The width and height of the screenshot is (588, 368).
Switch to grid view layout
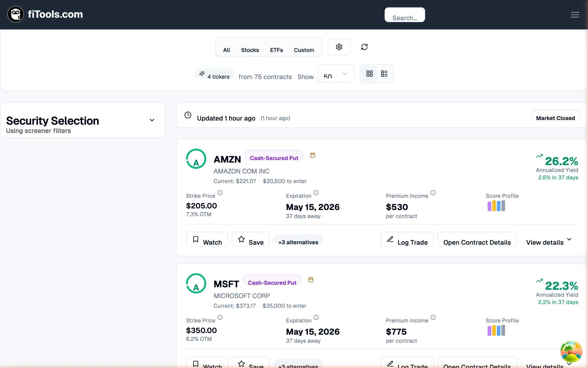[x=369, y=74]
